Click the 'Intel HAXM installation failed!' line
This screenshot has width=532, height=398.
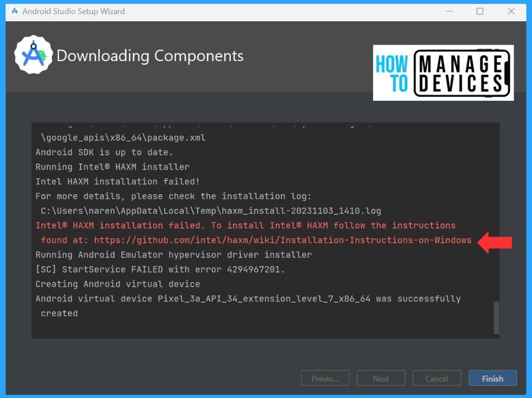118,182
